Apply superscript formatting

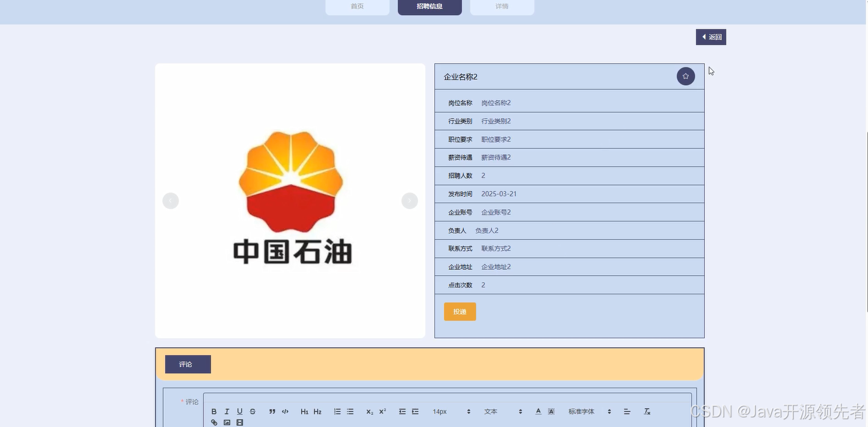[x=382, y=411]
